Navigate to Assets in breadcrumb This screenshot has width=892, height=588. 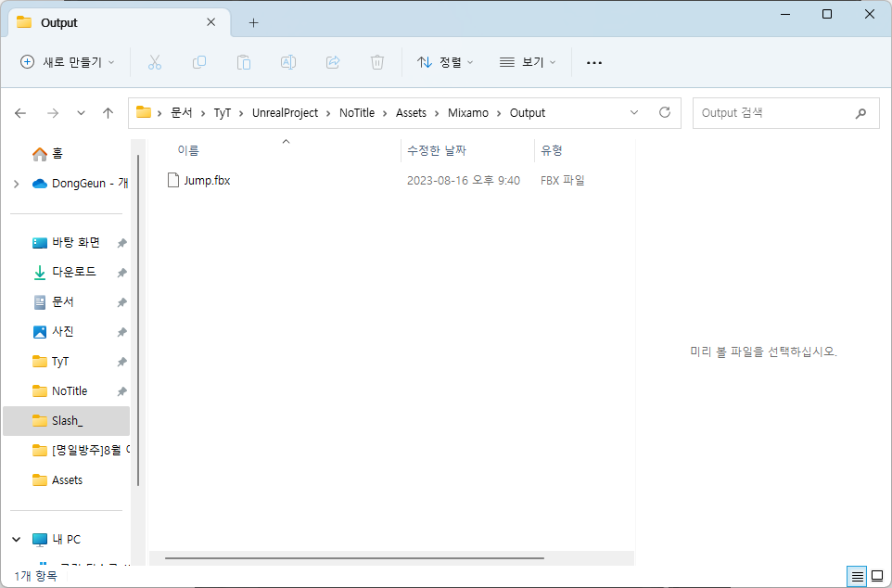pyautogui.click(x=411, y=113)
